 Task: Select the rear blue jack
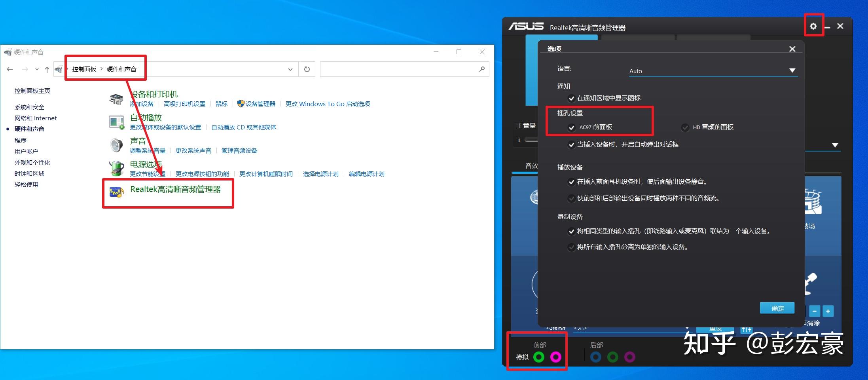pos(595,357)
